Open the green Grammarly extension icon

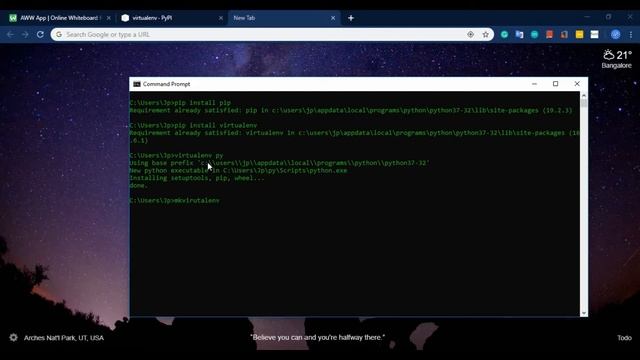pos(504,35)
